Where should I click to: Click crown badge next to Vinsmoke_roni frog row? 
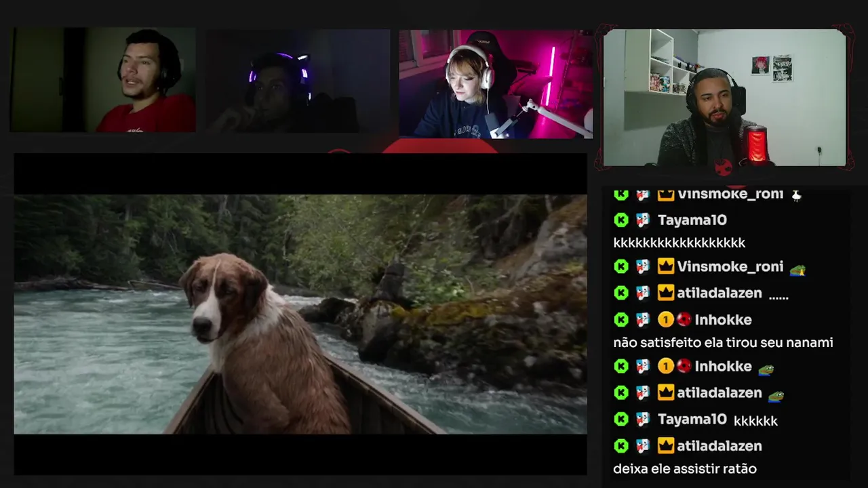click(666, 266)
